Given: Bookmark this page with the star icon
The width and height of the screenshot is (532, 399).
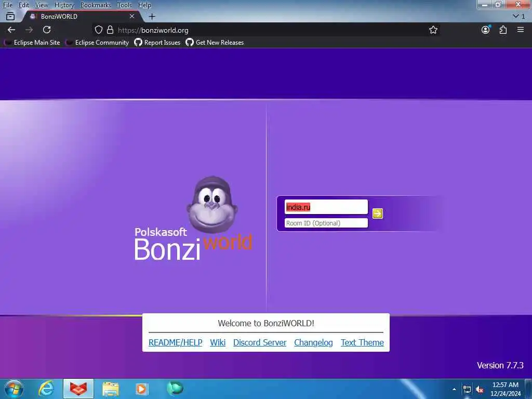Looking at the screenshot, I should pyautogui.click(x=433, y=30).
